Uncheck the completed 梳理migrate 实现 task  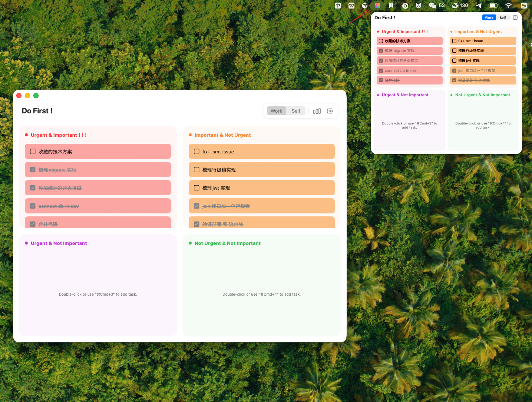click(x=33, y=169)
